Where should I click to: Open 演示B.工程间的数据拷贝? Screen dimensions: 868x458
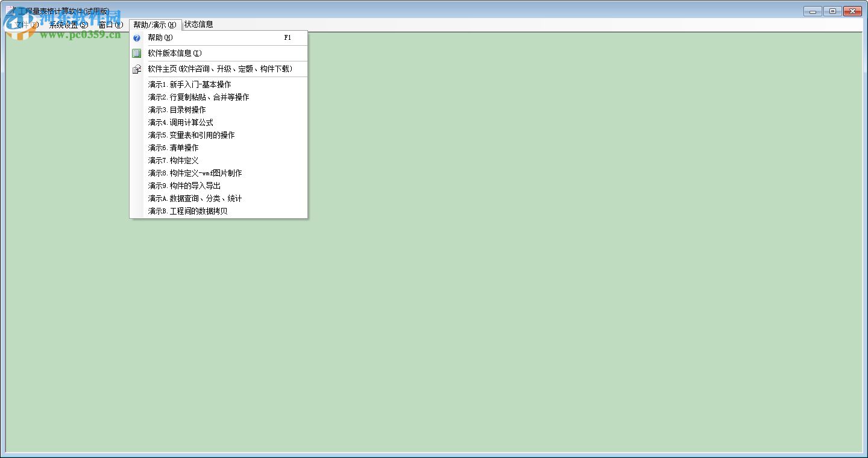tap(219, 212)
